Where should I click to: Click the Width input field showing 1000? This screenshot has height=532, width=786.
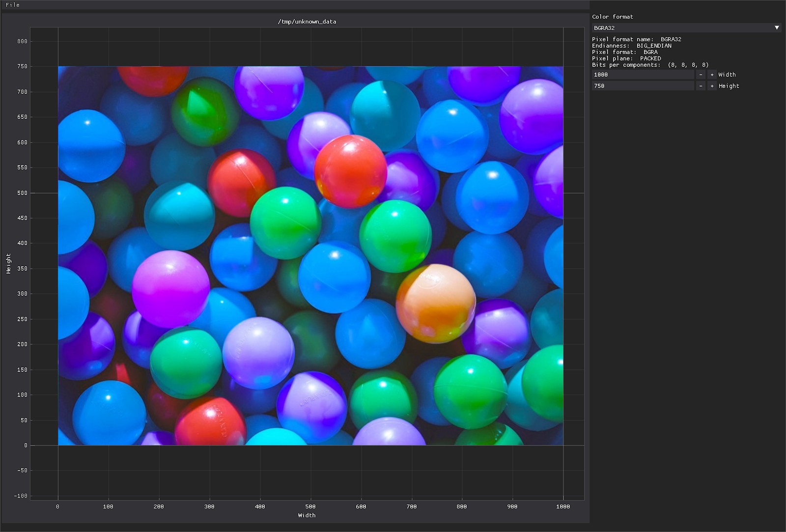pyautogui.click(x=643, y=75)
